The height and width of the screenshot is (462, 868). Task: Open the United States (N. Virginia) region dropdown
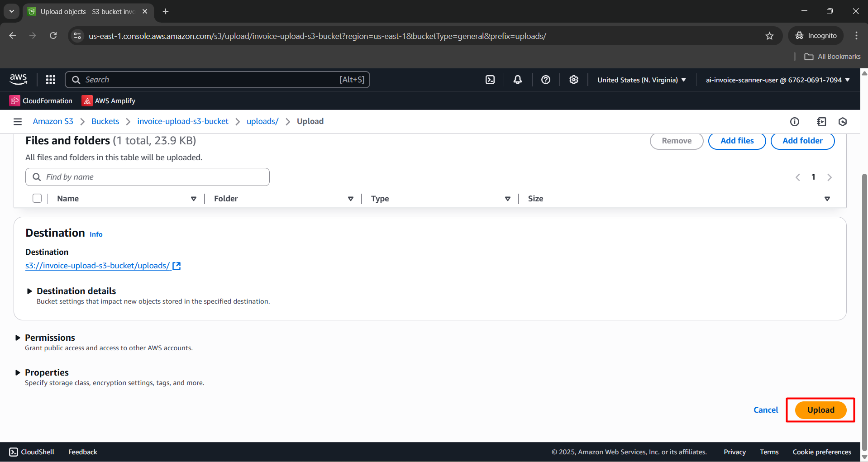pos(641,80)
